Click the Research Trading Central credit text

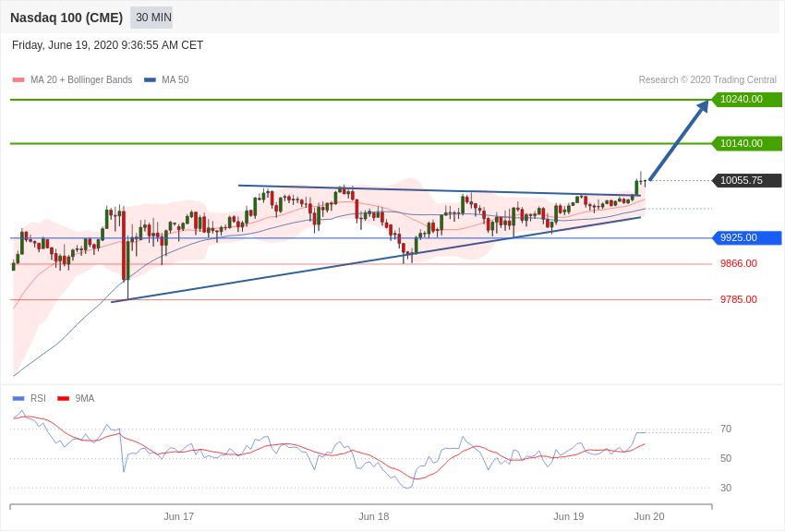pyautogui.click(x=707, y=80)
